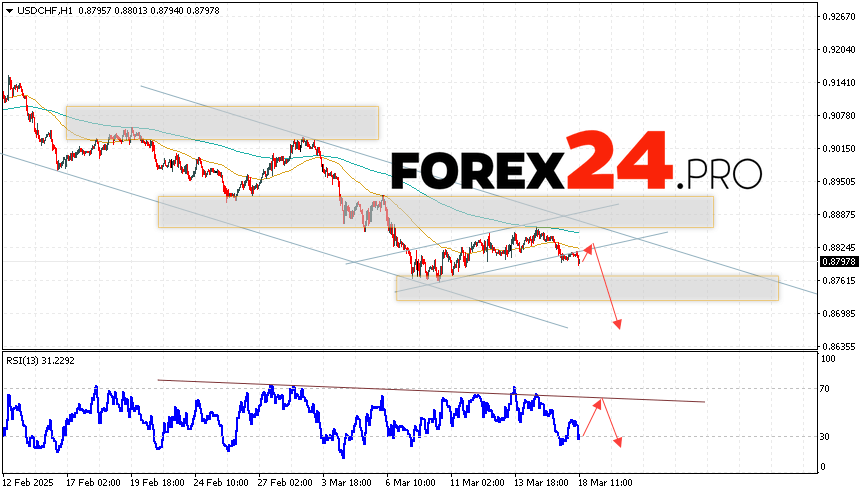The height and width of the screenshot is (494, 863).
Task: Select the red up-arrow head on price chart
Action: pyautogui.click(x=590, y=246)
